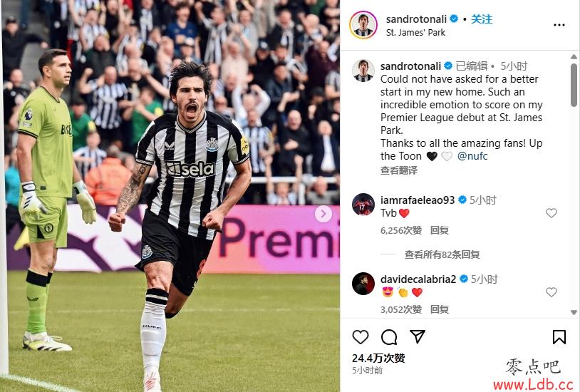Expand all 82 replies to the comment
The height and width of the screenshot is (392, 580).
click(442, 254)
